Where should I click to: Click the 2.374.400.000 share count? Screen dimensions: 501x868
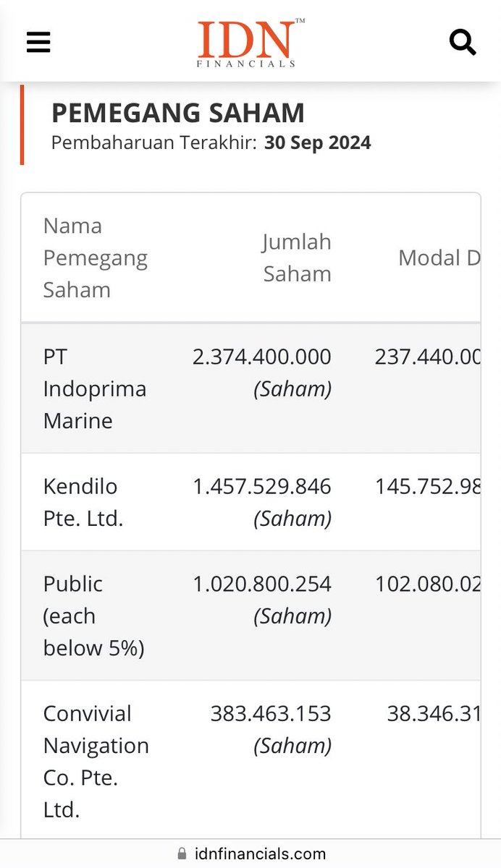(262, 357)
